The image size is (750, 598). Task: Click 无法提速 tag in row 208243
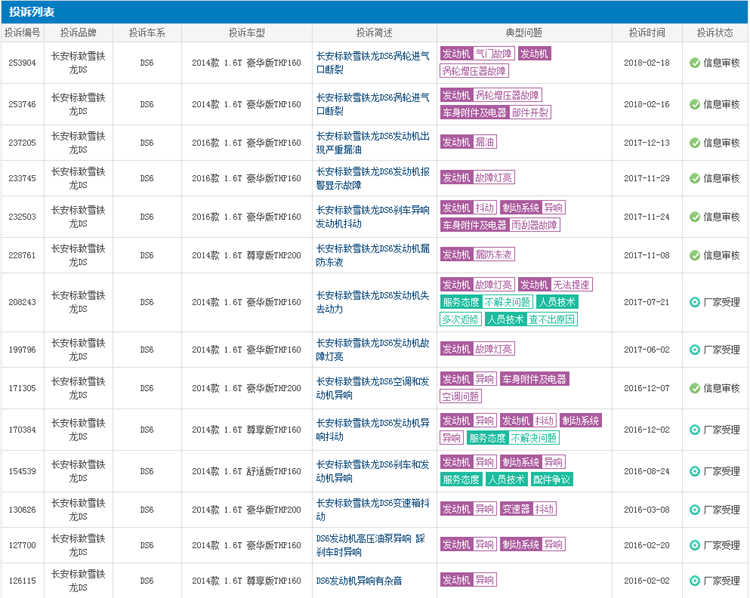[572, 285]
